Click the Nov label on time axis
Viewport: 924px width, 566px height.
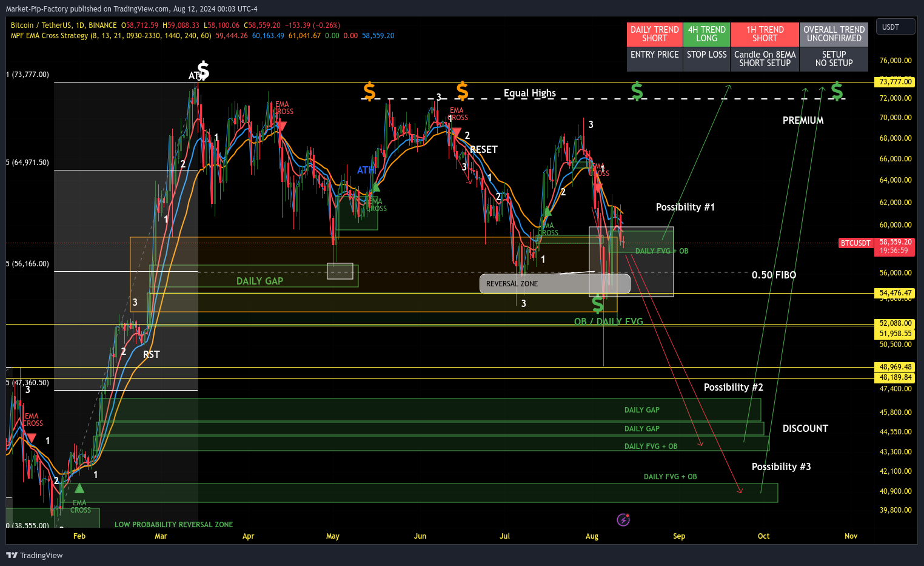coord(851,536)
